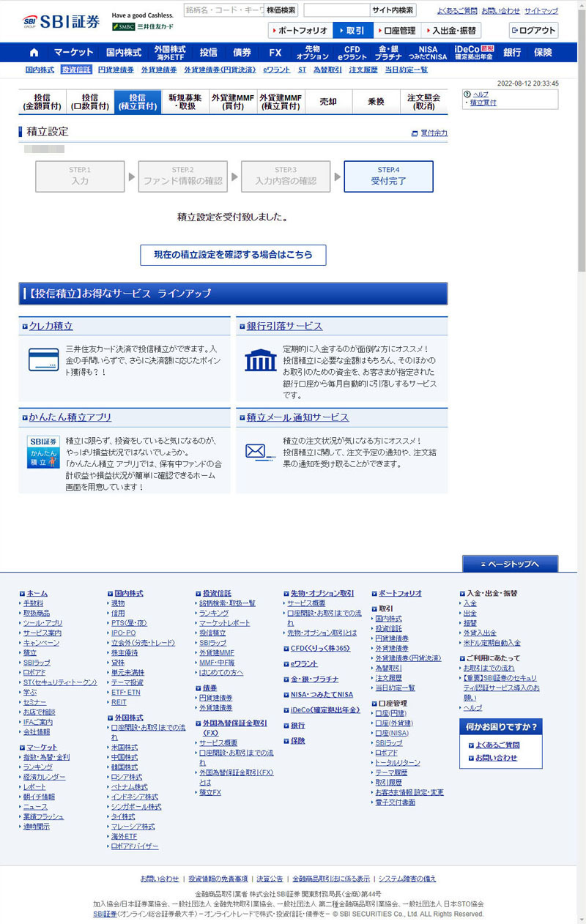This screenshot has width=586, height=924.
Task: Select the 口座管理 menu item
Action: 396,31
